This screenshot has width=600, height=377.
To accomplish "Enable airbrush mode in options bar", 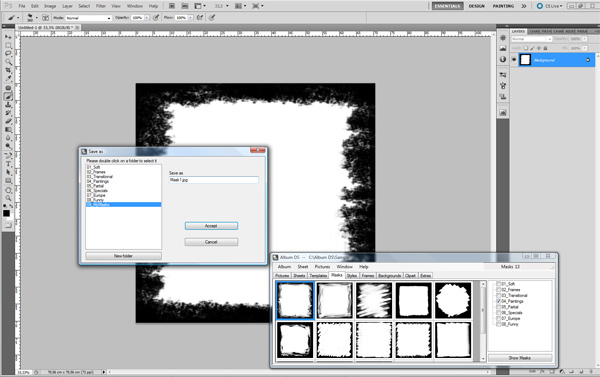I will click(x=200, y=18).
